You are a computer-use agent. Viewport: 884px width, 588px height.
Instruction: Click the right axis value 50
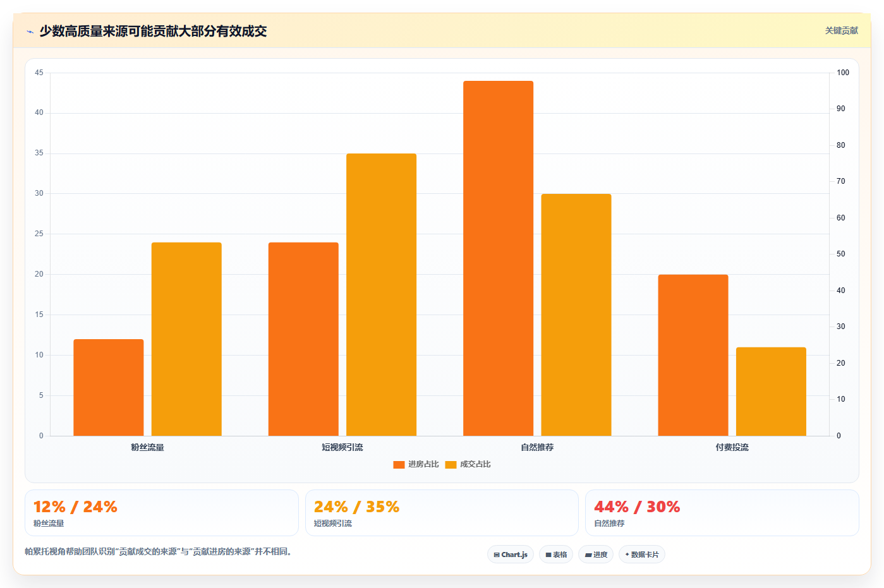click(x=841, y=254)
